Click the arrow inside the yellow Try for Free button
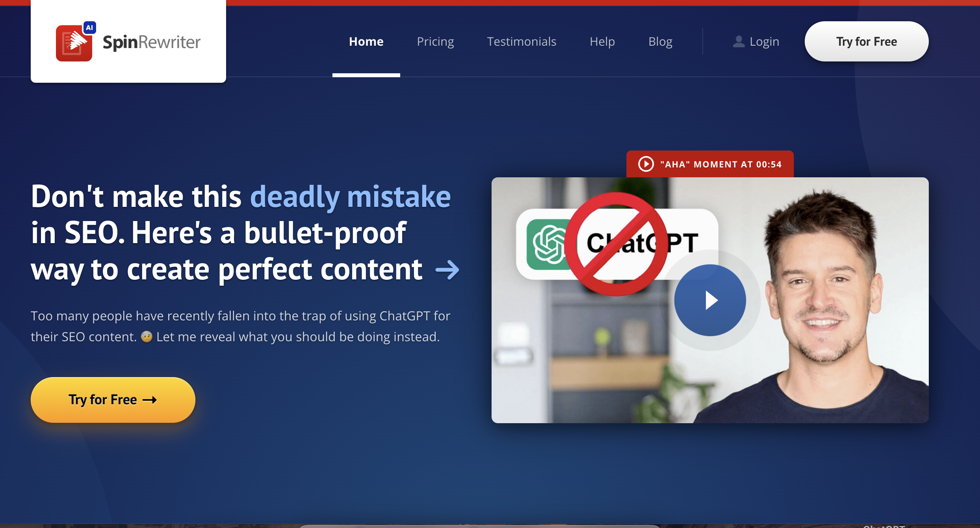 tap(149, 400)
